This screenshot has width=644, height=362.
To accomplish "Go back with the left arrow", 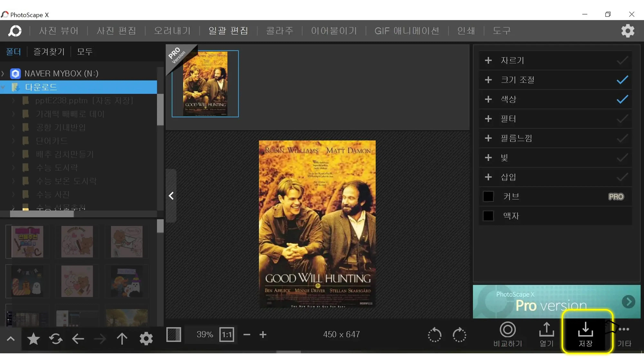I will [78, 339].
